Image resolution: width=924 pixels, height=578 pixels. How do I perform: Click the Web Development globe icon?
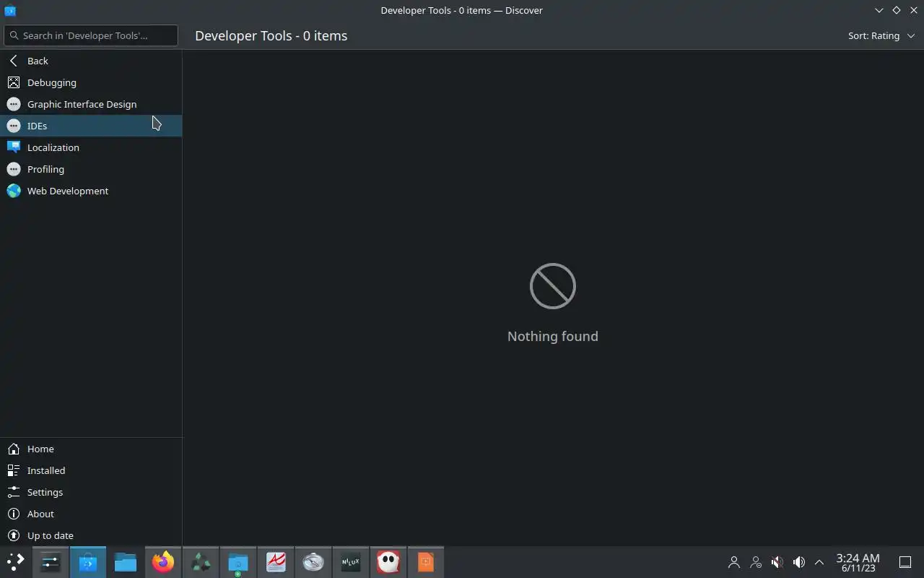coord(14,191)
